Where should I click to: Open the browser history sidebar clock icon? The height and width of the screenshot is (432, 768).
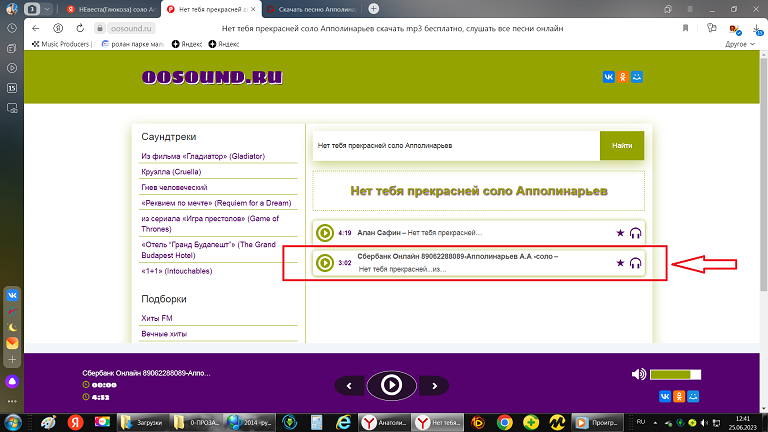[x=12, y=28]
